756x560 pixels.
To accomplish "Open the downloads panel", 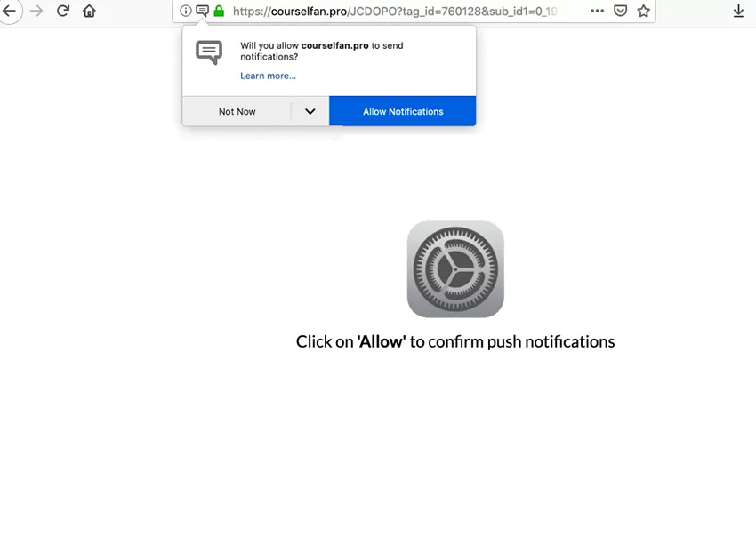I will point(738,11).
